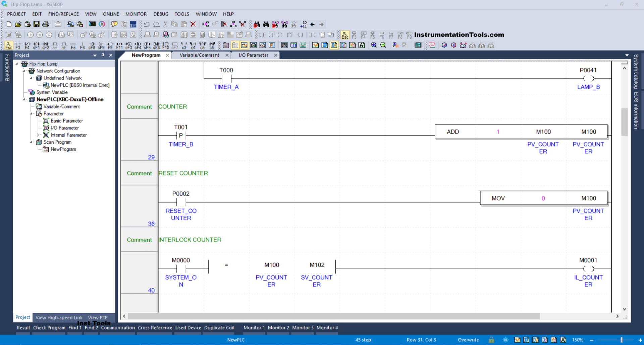Open the Project panel dropdown arrow
This screenshot has width=644, height=345.
tap(95, 55)
